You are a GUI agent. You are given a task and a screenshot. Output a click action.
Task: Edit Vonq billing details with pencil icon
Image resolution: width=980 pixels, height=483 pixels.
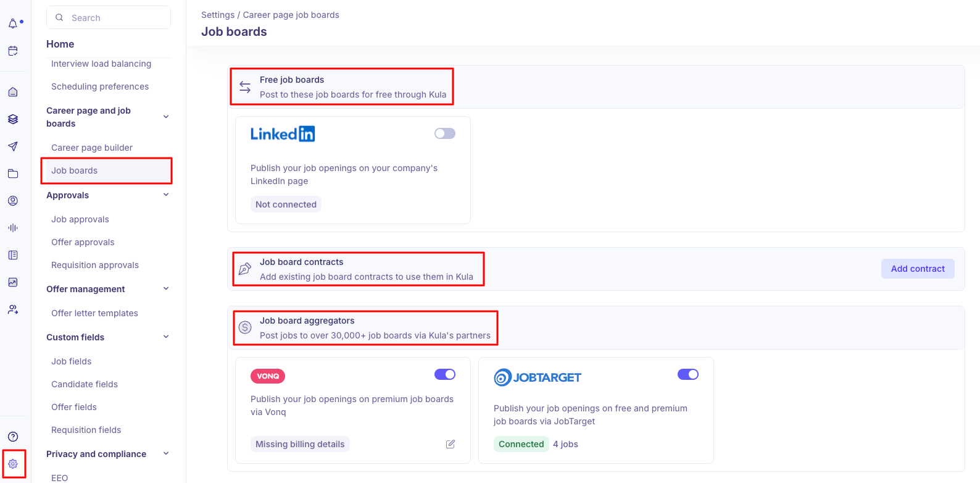tap(451, 444)
